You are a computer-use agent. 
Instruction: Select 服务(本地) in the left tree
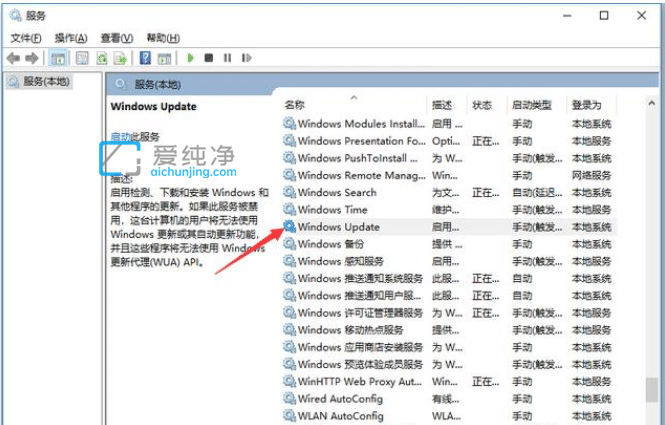point(39,81)
